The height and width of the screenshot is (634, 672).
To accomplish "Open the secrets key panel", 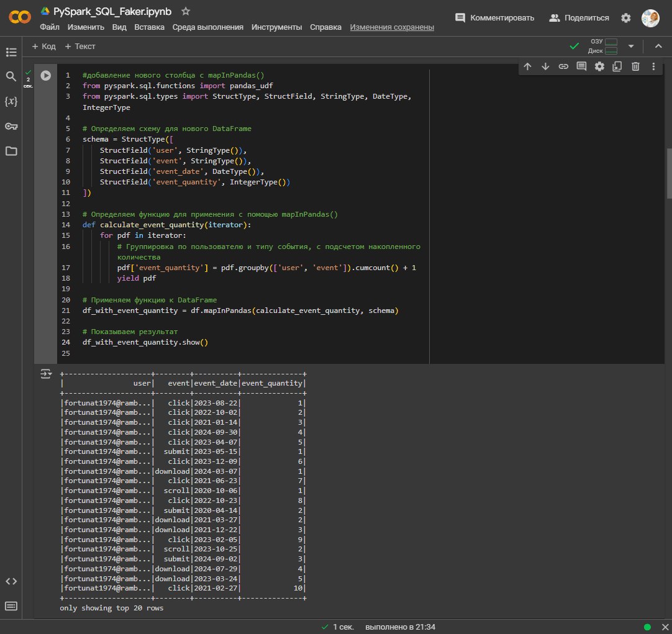I will tap(11, 126).
